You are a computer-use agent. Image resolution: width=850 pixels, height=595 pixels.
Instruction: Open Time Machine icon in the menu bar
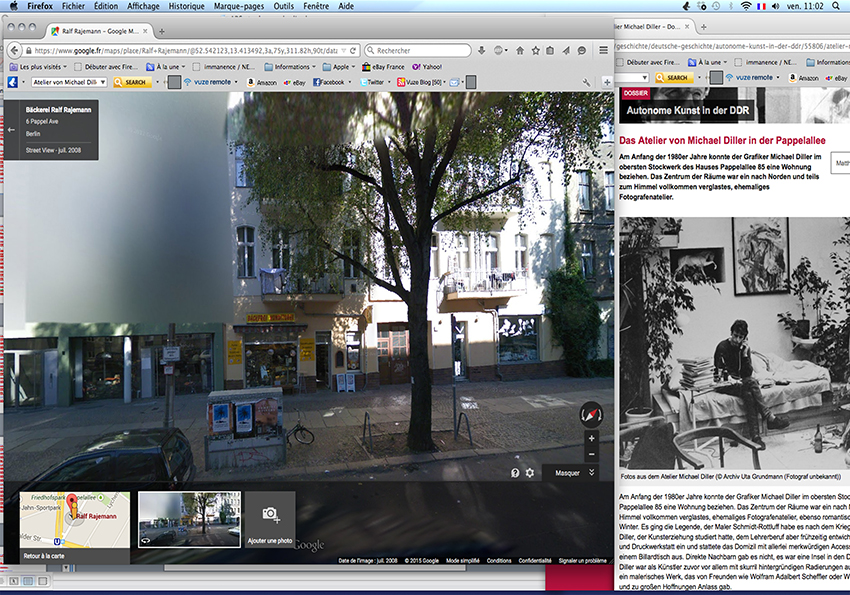(716, 6)
